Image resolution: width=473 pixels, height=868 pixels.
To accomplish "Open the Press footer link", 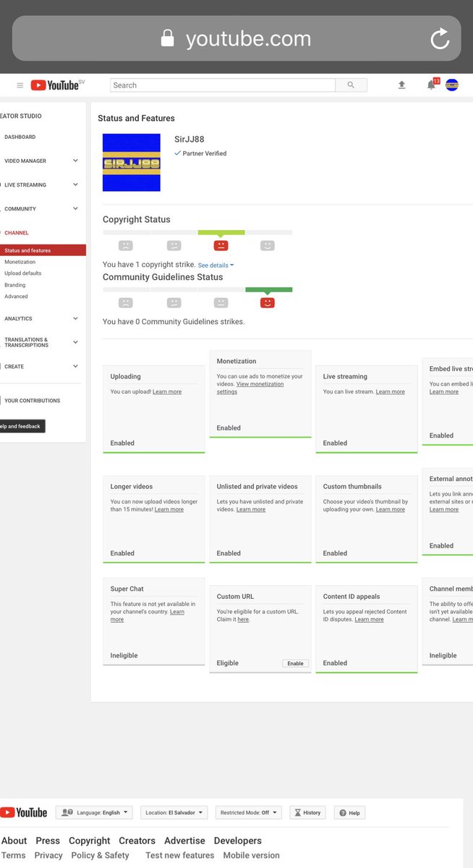I will 48,841.
